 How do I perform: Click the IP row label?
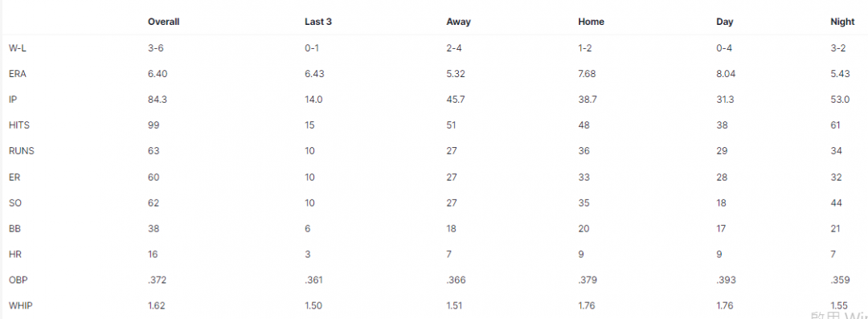(11, 100)
